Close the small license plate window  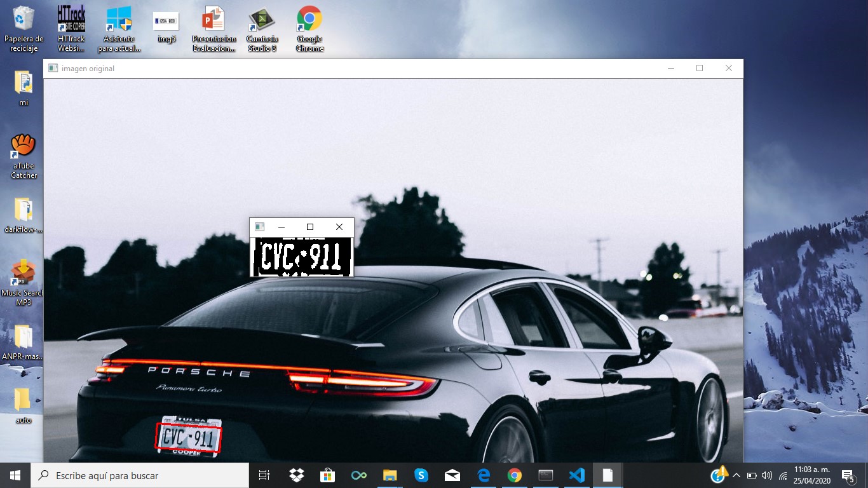tap(339, 227)
